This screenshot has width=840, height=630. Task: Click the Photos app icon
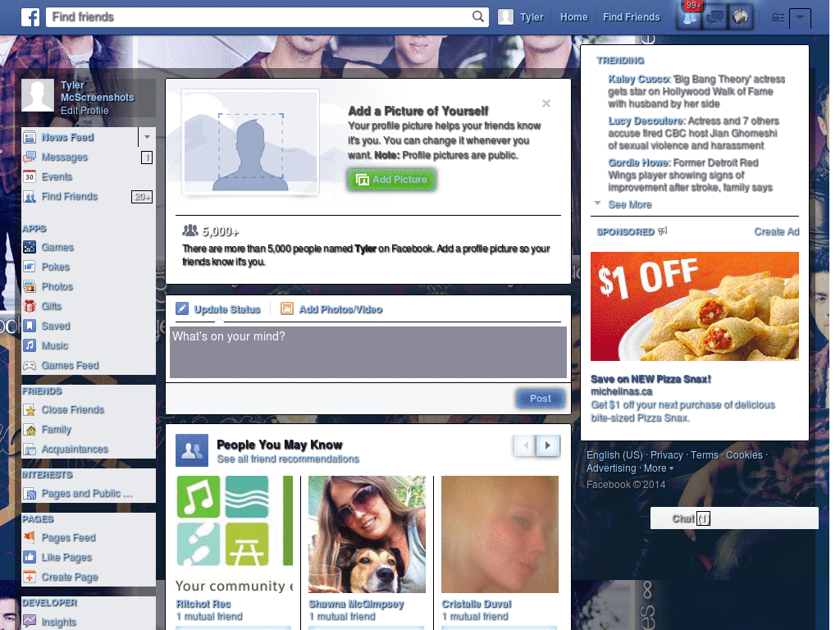click(x=30, y=286)
